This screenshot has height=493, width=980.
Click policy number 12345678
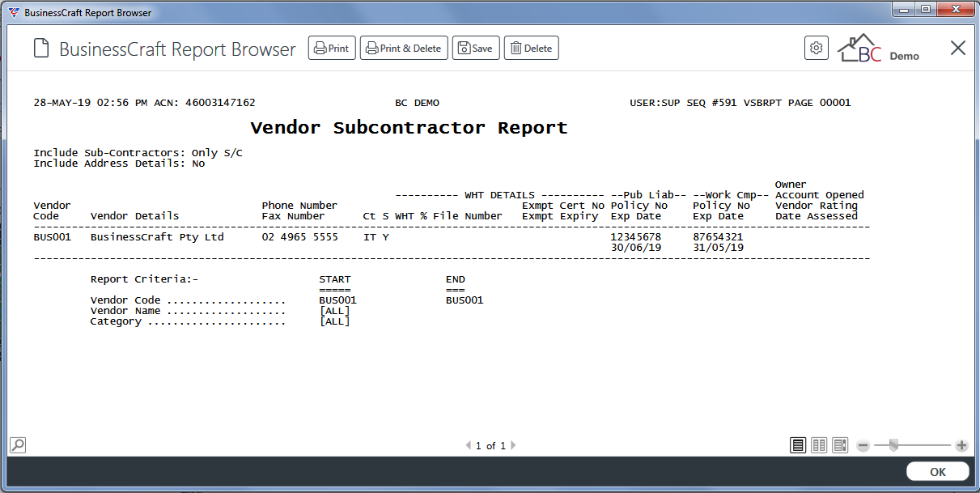[636, 237]
